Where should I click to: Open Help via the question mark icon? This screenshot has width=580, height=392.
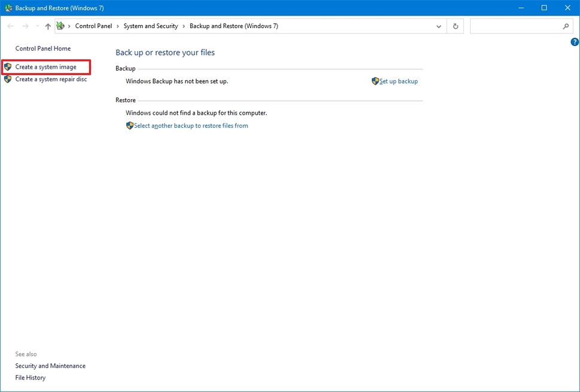(574, 41)
